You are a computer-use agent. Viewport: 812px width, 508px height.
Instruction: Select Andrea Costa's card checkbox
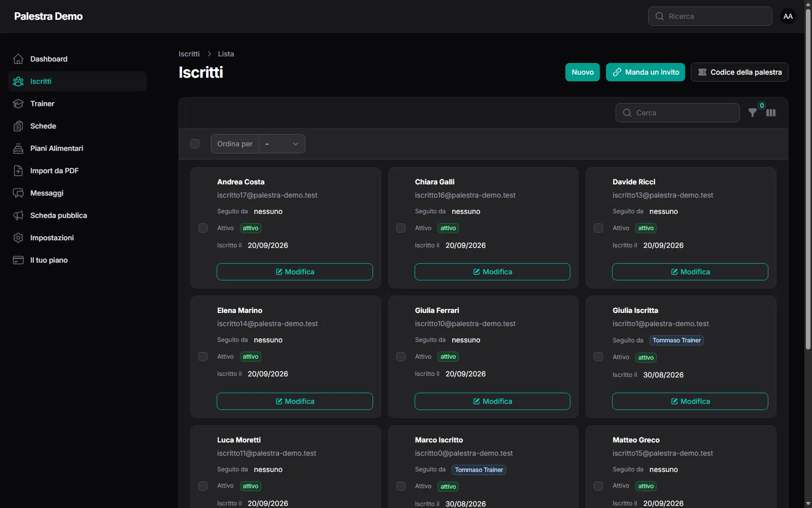[203, 228]
